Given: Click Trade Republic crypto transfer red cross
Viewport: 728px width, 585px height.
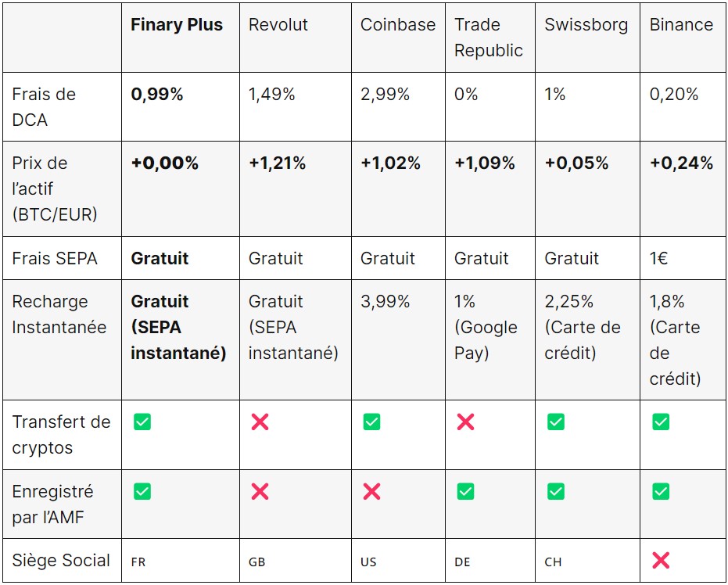Looking at the screenshot, I should 466,422.
